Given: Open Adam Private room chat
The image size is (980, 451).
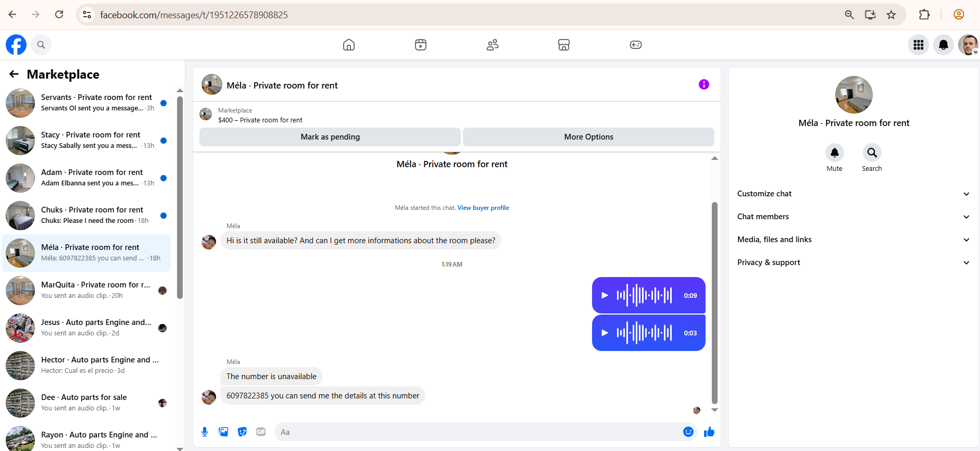Looking at the screenshot, I should click(x=86, y=178).
